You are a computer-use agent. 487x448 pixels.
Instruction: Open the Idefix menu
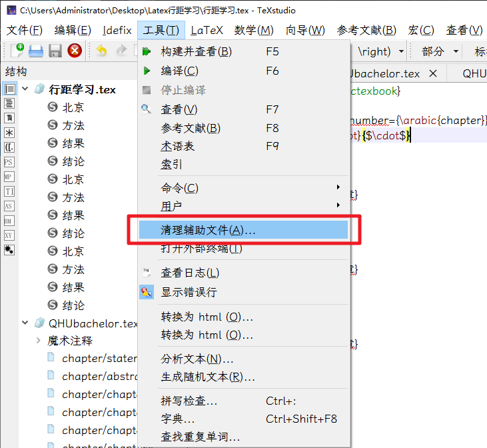coord(117,30)
